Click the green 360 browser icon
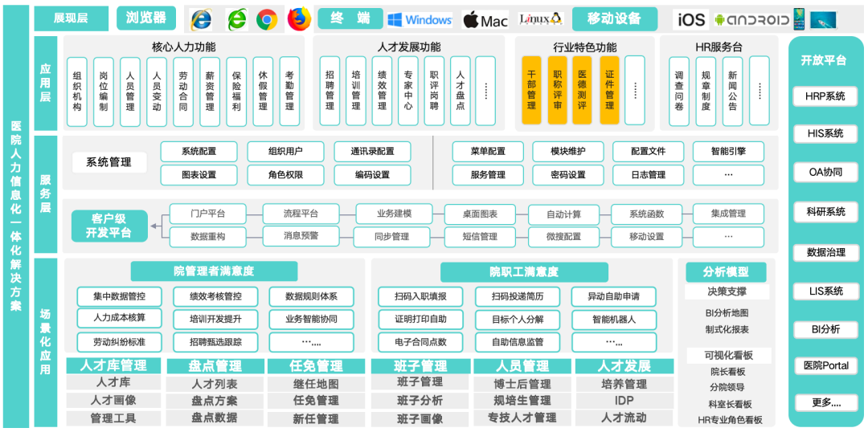The width and height of the screenshot is (868, 432). (x=237, y=20)
